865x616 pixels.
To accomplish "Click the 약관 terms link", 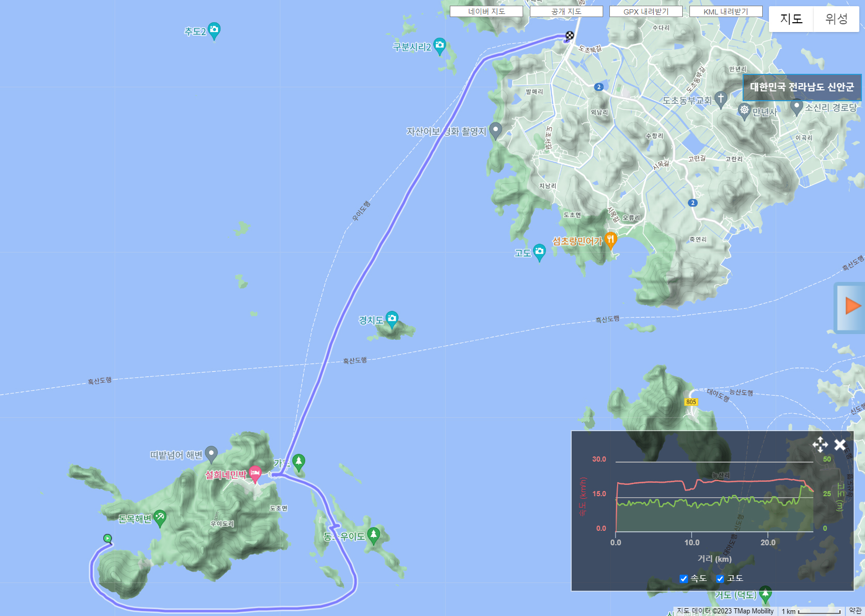I will pos(855,611).
